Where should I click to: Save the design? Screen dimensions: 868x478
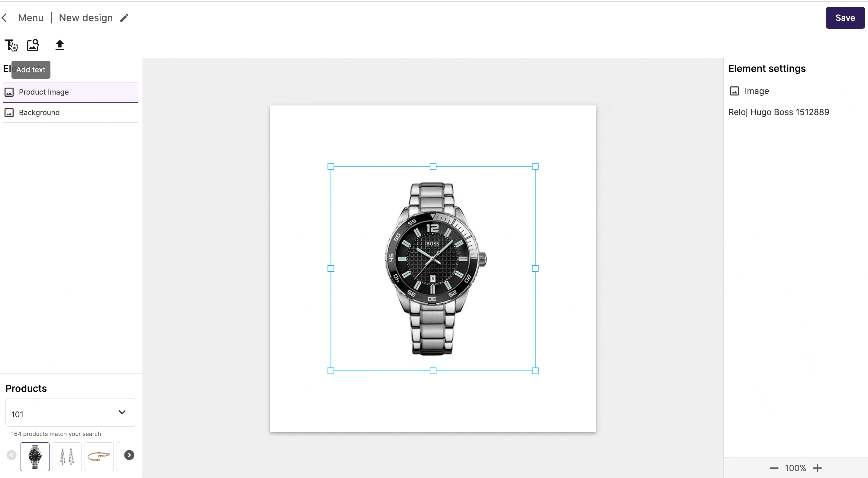coord(845,18)
